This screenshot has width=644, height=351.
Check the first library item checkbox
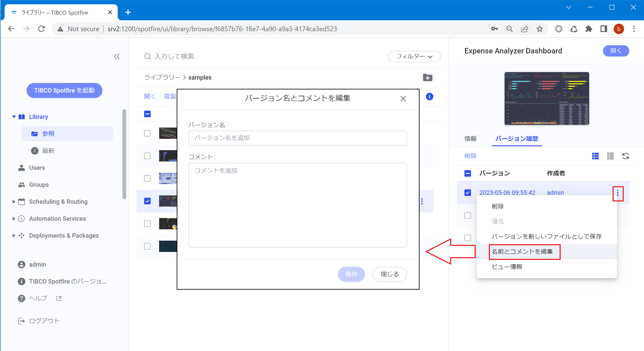pos(147,133)
